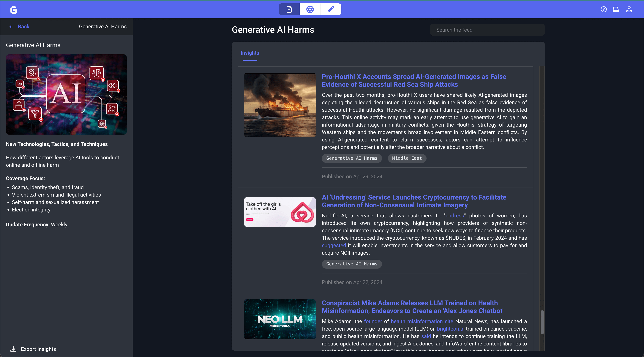Click 'Published on Apr 22, 2024' text

click(352, 282)
